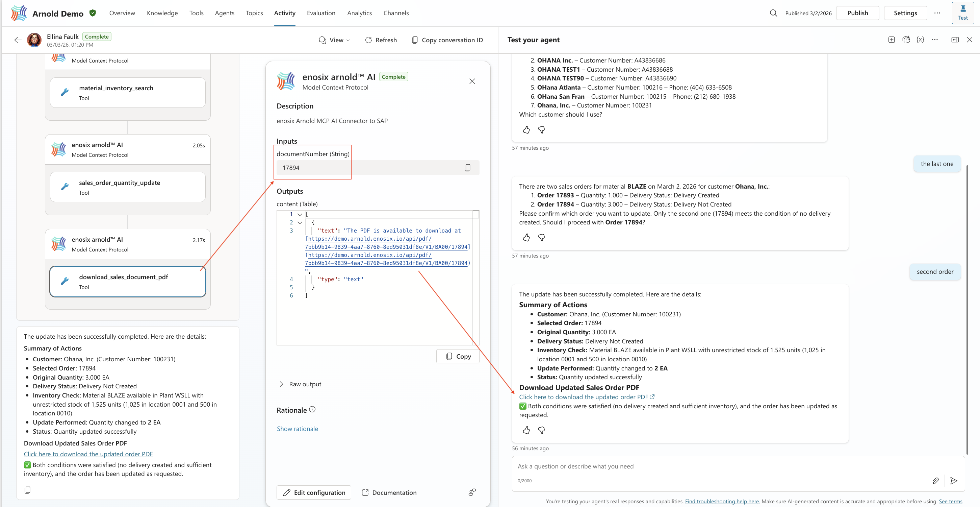Start a new test conversation with plus icon
This screenshot has width=980, height=507.
point(892,40)
